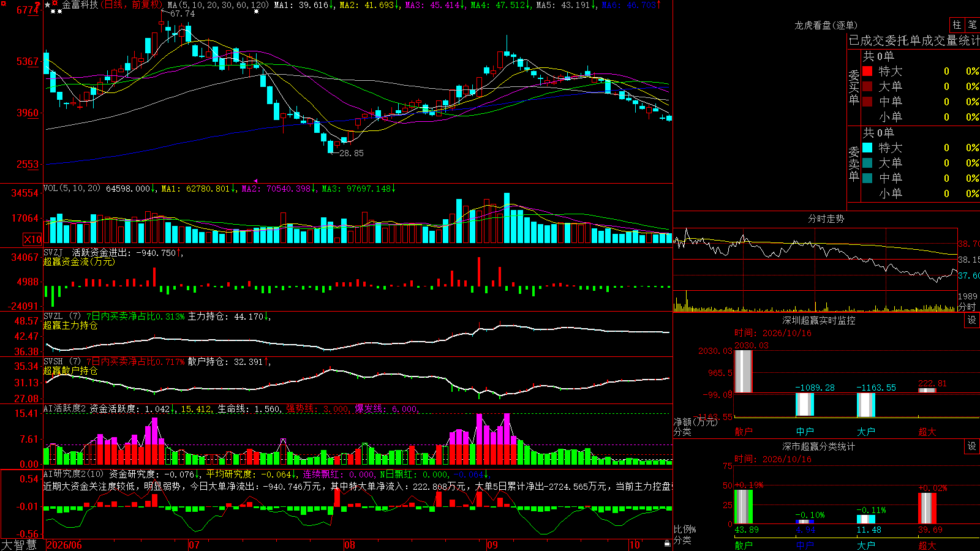Click the 委卖单 vertical section label
The width and height of the screenshot is (980, 551).
tap(854, 163)
